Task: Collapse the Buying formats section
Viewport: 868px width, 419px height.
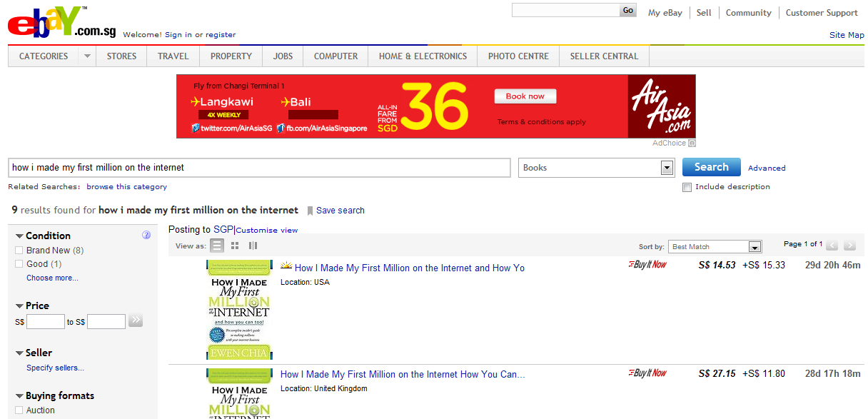Action: tap(19, 395)
